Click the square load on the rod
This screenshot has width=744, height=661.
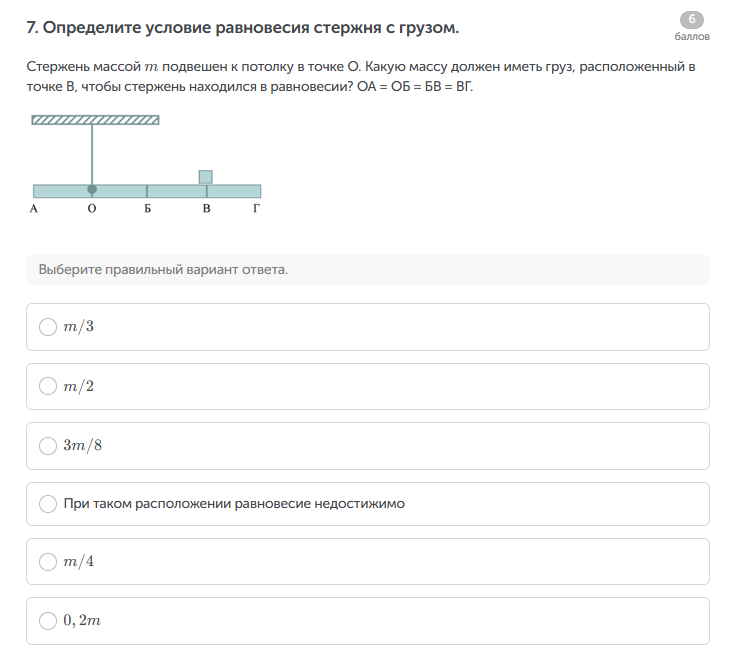(206, 177)
